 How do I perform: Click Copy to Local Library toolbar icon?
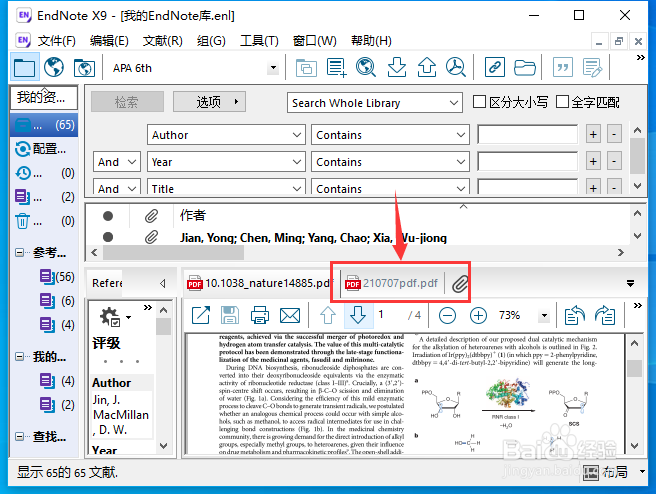pos(306,67)
